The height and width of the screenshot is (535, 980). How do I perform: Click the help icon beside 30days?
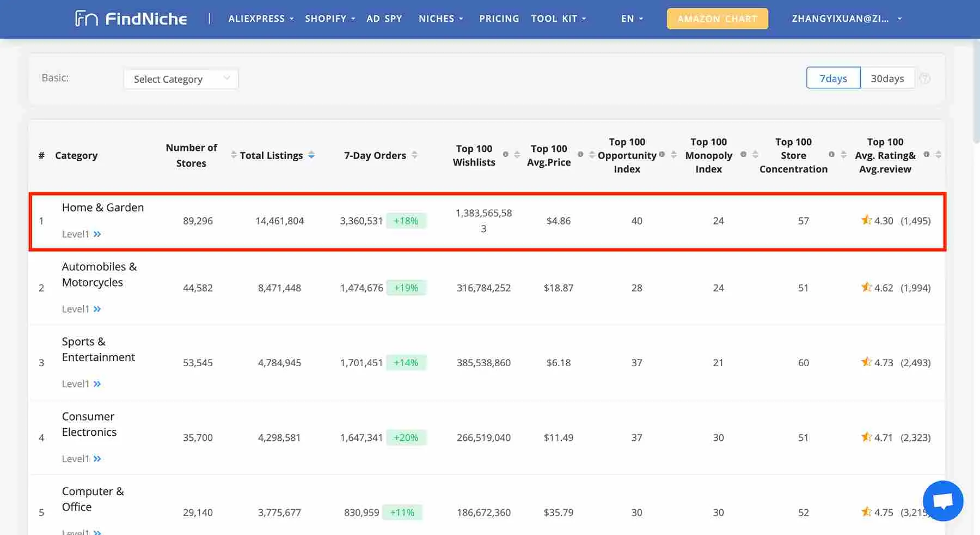[x=924, y=78]
